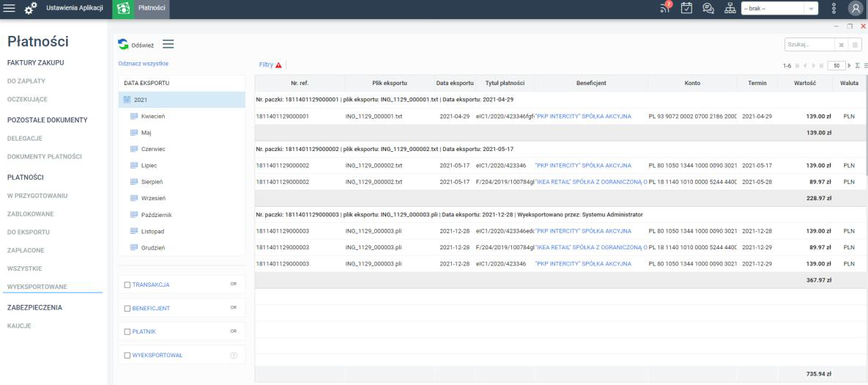Open the Filtry link

click(x=267, y=65)
